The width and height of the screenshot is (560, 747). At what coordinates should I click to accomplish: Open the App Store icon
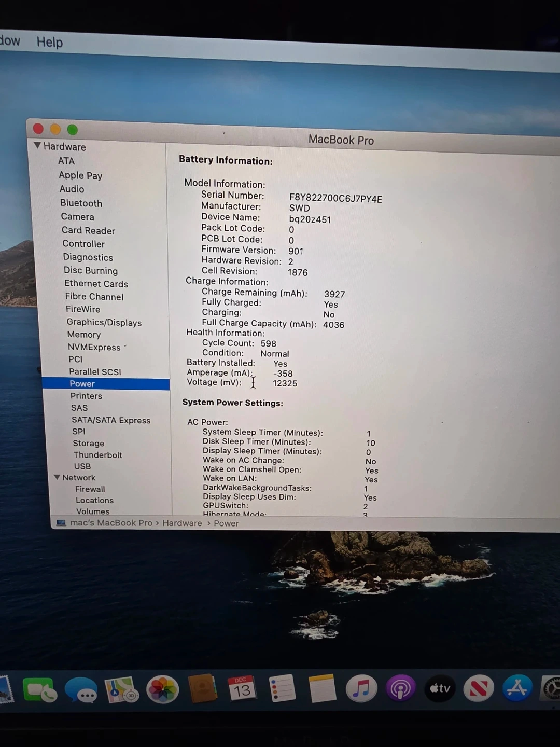[517, 688]
